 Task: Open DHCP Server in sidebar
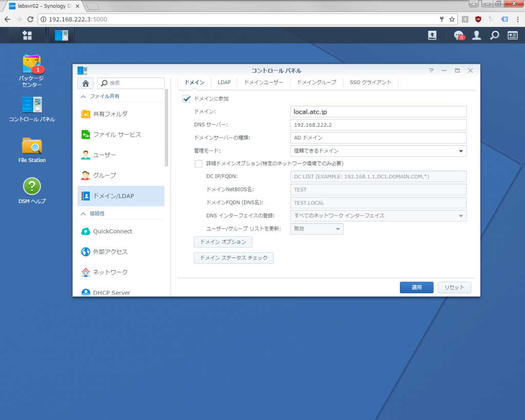pyautogui.click(x=121, y=291)
